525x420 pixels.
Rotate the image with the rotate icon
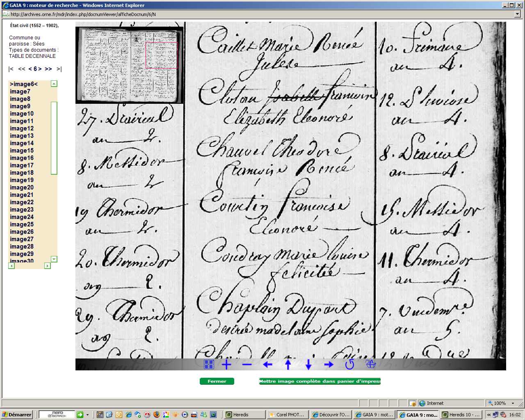tap(349, 364)
